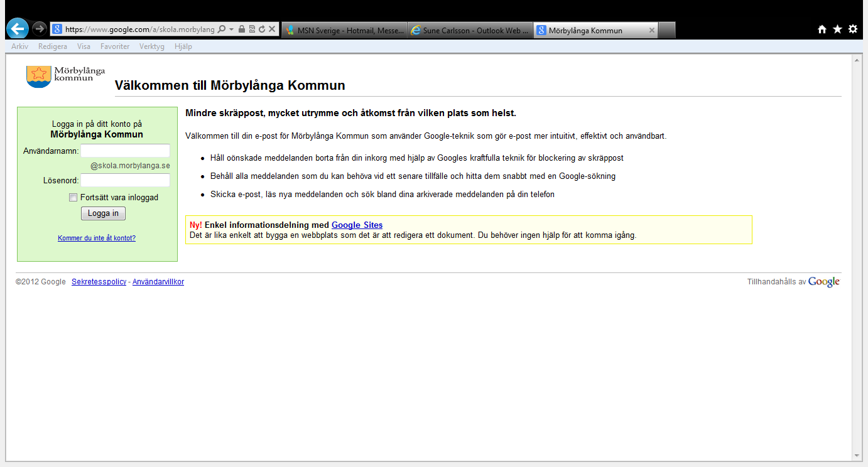Follow the Google Sites link
Image resolution: width=868 pixels, height=467 pixels.
357,225
